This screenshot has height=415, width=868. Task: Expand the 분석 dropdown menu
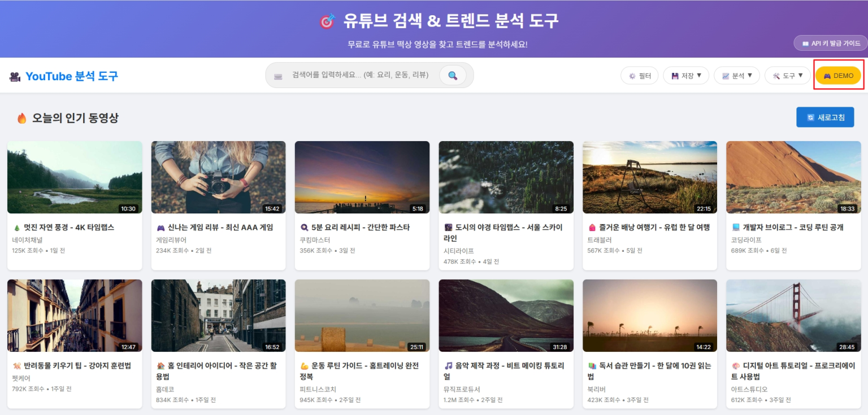(737, 76)
